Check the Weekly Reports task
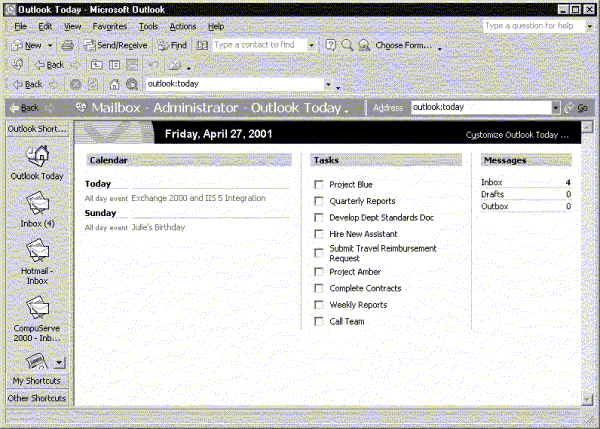This screenshot has height=429, width=600. (318, 305)
